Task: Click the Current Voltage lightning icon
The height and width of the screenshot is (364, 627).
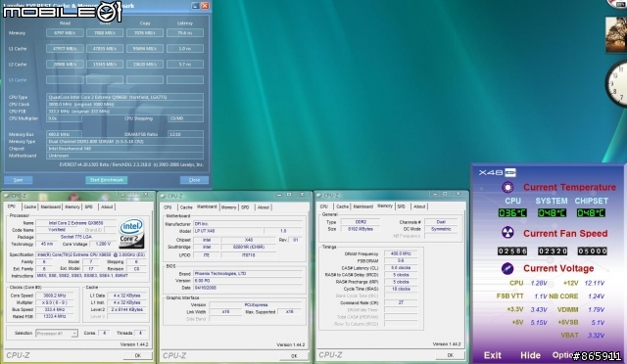Action: [507, 268]
